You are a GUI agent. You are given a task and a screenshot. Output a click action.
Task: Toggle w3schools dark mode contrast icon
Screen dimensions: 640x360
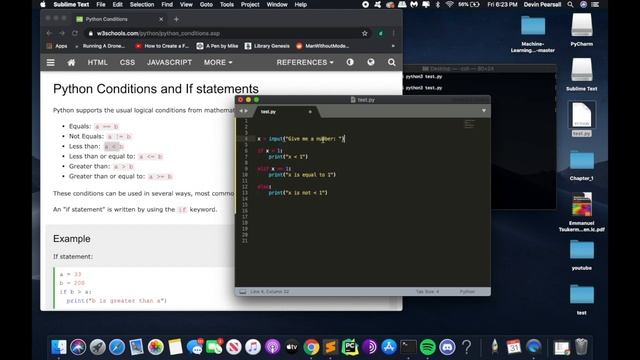(350, 62)
